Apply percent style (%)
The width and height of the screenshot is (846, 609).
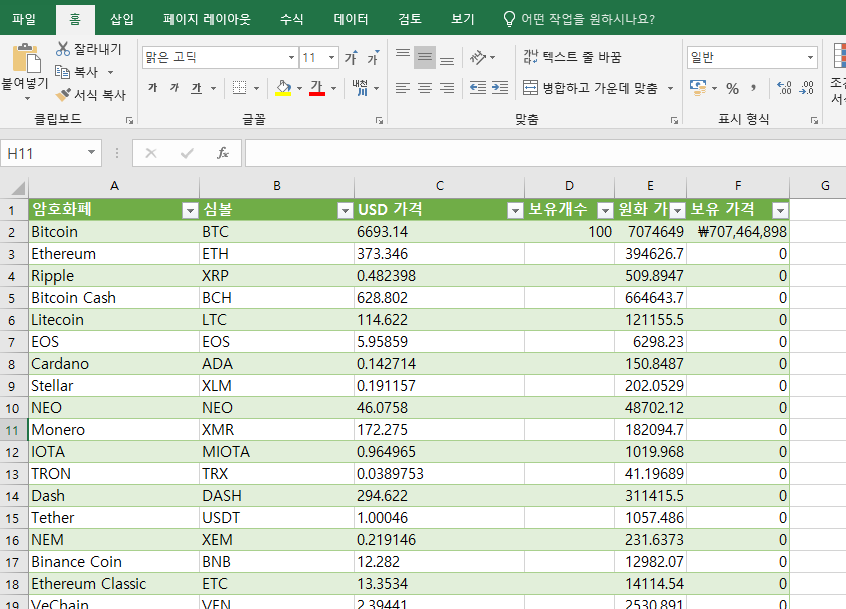[x=732, y=88]
